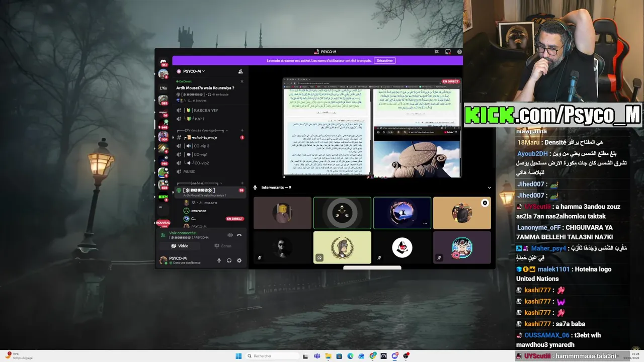Open Windows Start menu
The height and width of the screenshot is (362, 644).
[238, 356]
